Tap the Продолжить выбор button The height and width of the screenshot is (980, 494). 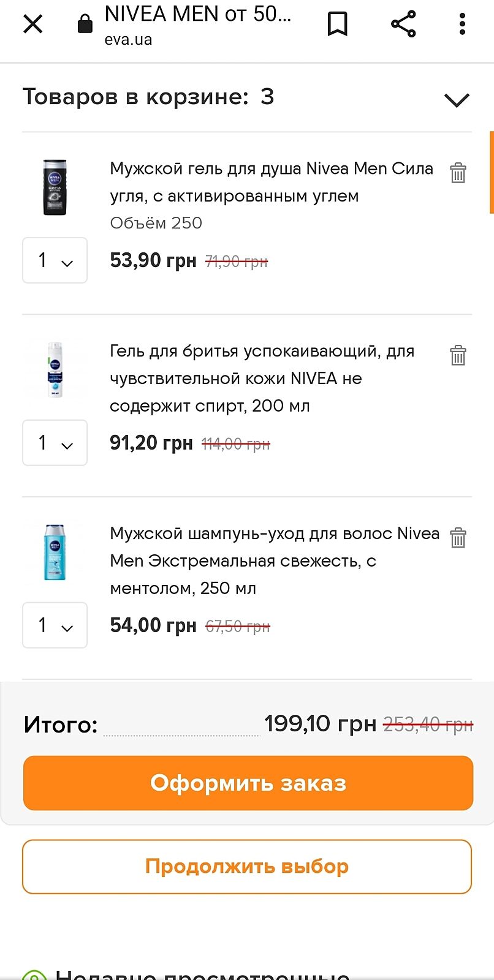[247, 867]
